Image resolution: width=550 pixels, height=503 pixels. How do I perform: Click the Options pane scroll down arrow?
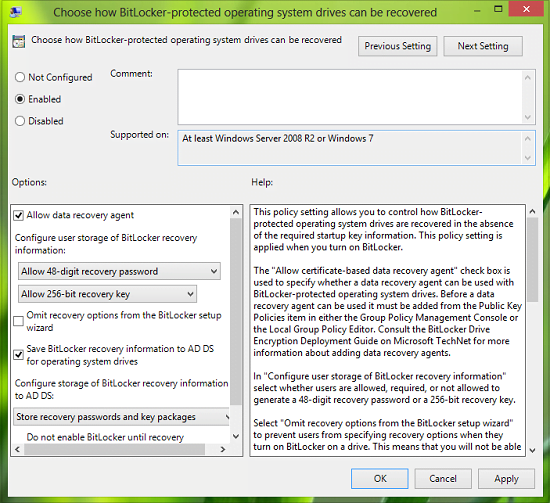coord(236,436)
